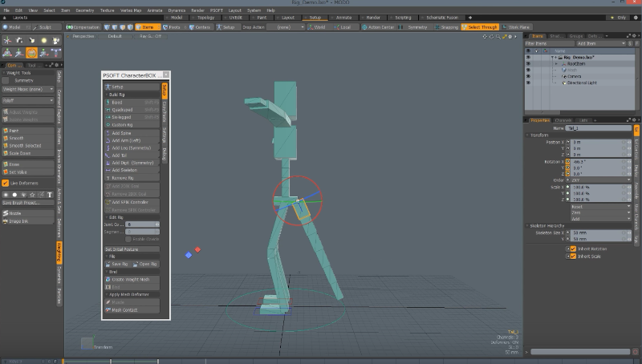Click the Save Rig button
Image resolution: width=642 pixels, height=364 pixels.
[119, 264]
